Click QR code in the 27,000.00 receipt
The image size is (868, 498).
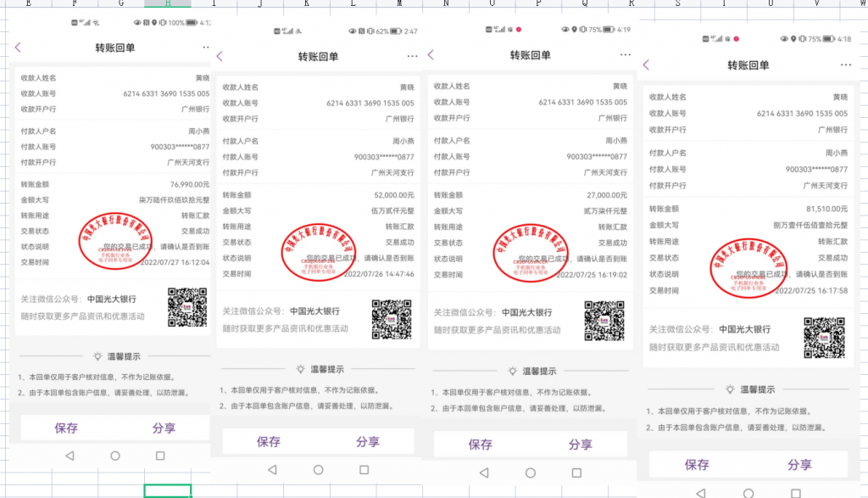point(604,320)
